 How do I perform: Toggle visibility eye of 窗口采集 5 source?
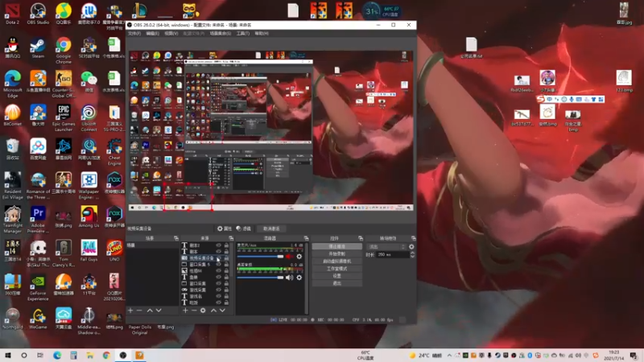click(218, 265)
